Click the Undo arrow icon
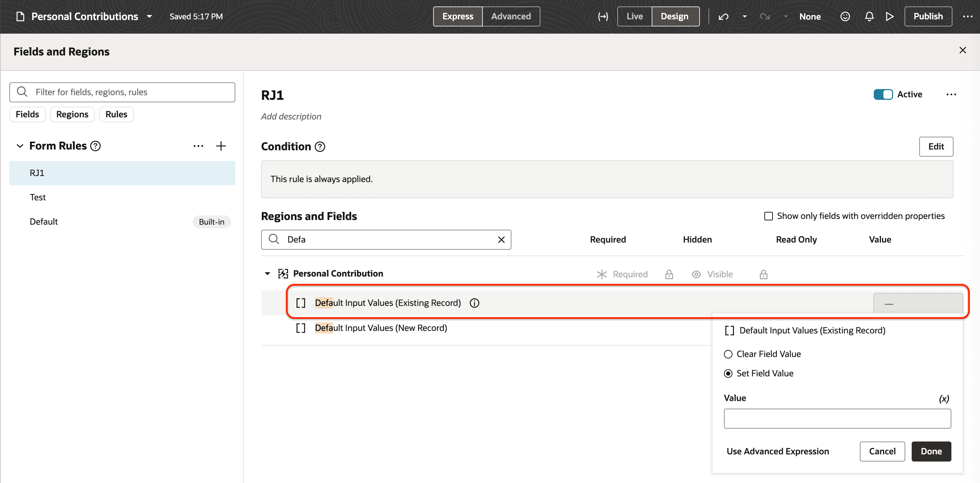The image size is (980, 483). pyautogui.click(x=724, y=16)
